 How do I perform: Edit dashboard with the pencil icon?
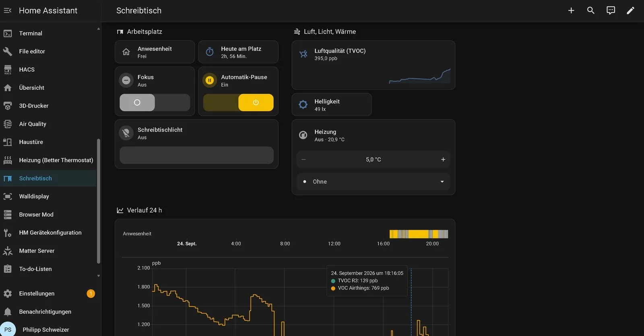click(630, 10)
